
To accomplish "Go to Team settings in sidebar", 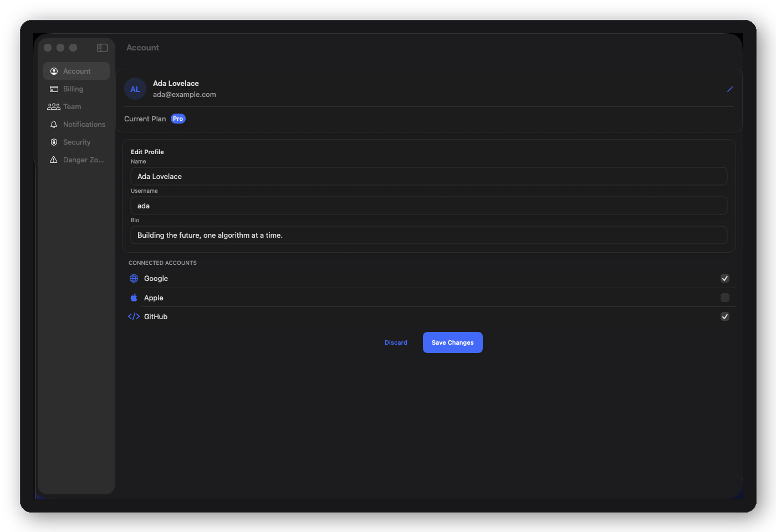I will pyautogui.click(x=76, y=106).
